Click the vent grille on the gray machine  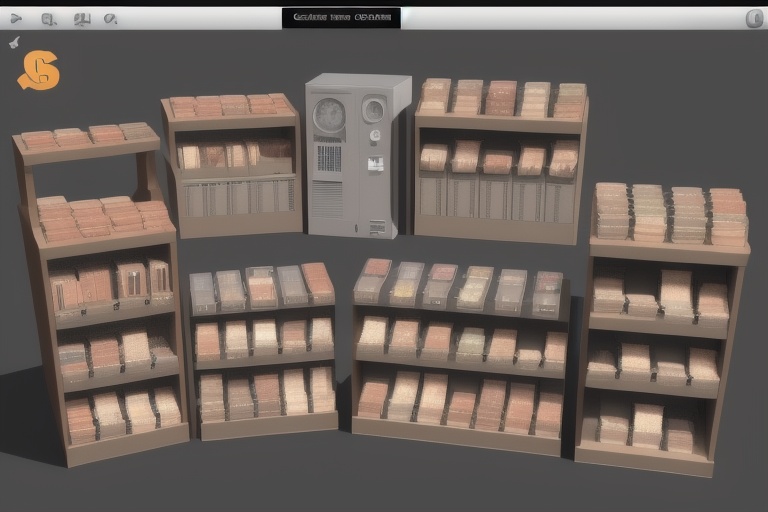pos(329,158)
